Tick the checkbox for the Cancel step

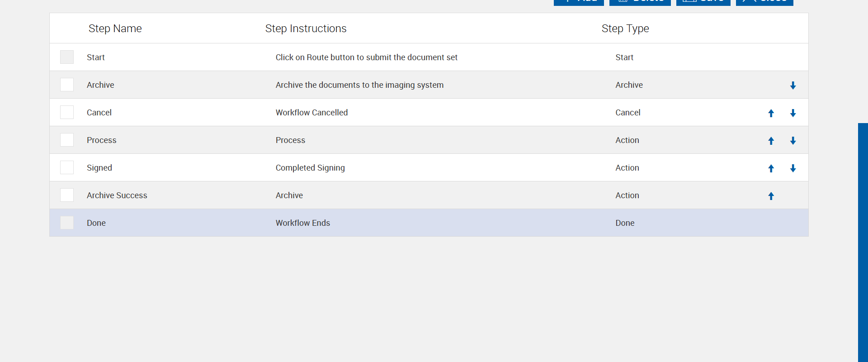(x=67, y=112)
